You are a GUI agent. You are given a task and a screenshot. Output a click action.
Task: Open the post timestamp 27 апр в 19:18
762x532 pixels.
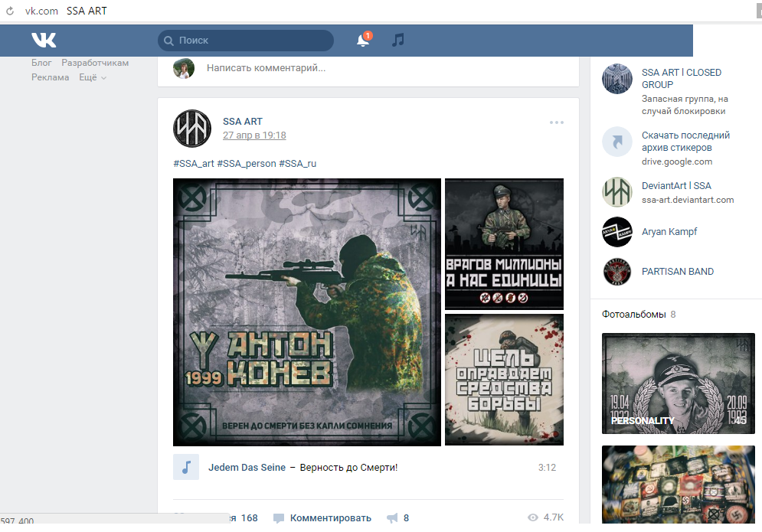254,135
